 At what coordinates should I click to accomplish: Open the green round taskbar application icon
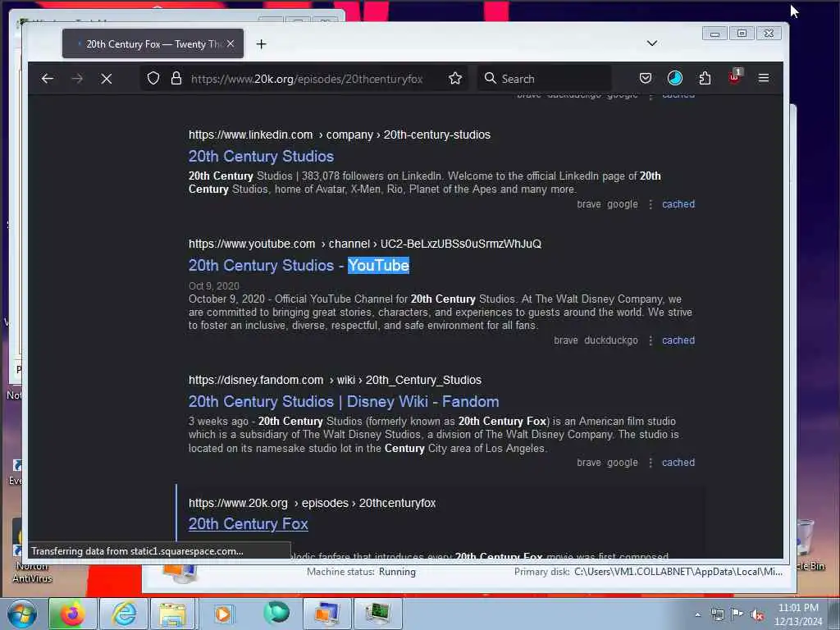pyautogui.click(x=276, y=613)
